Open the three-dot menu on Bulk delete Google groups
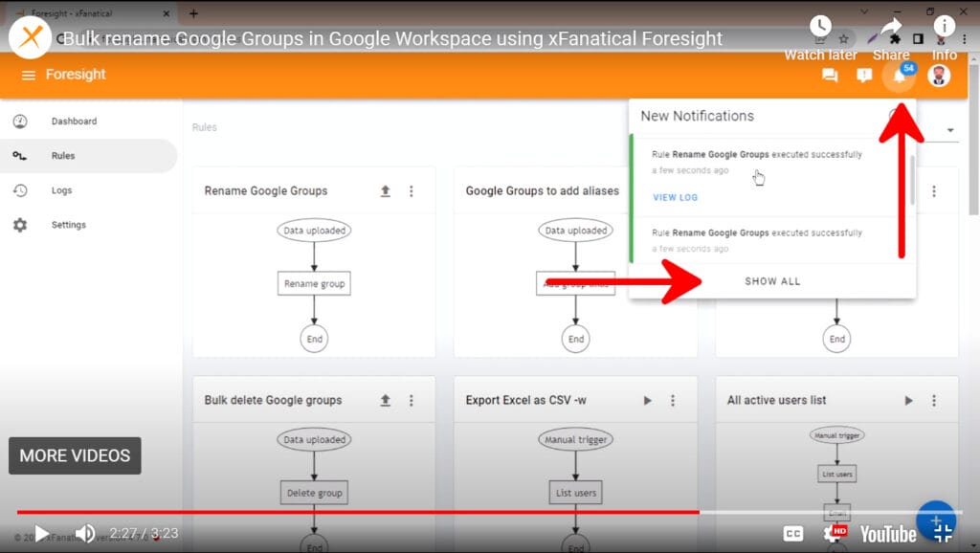Screen dimensions: 980x553 pos(412,400)
